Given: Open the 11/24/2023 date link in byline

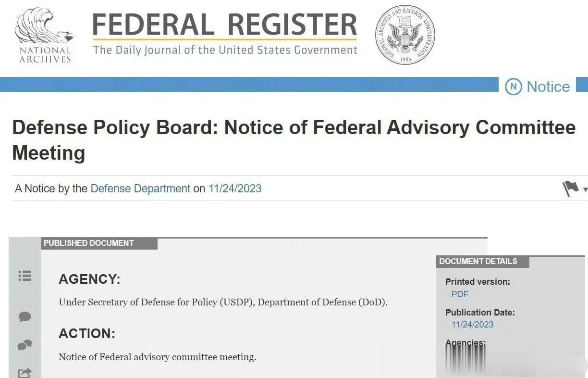Looking at the screenshot, I should coord(235,189).
